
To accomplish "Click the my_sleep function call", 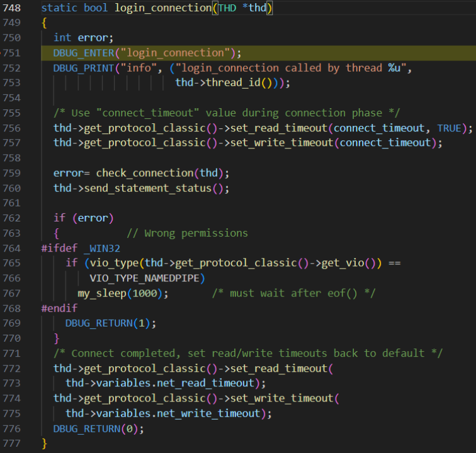I will [102, 293].
